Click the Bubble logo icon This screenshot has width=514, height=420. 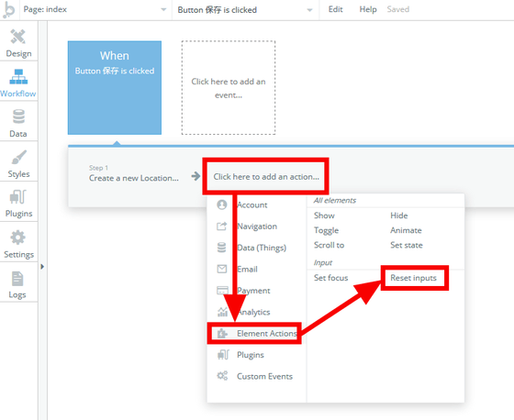tap(9, 10)
